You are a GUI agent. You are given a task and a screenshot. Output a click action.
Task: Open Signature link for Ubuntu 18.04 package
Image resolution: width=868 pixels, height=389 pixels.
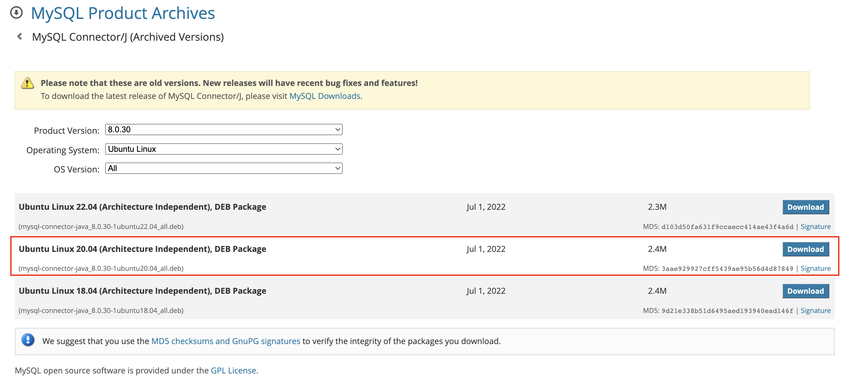(815, 310)
